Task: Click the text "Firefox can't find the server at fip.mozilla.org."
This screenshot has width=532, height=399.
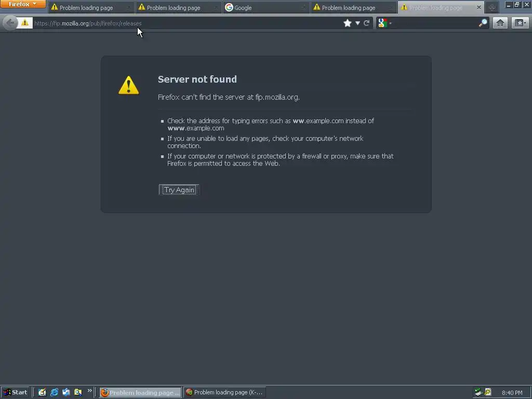Action: (229, 97)
